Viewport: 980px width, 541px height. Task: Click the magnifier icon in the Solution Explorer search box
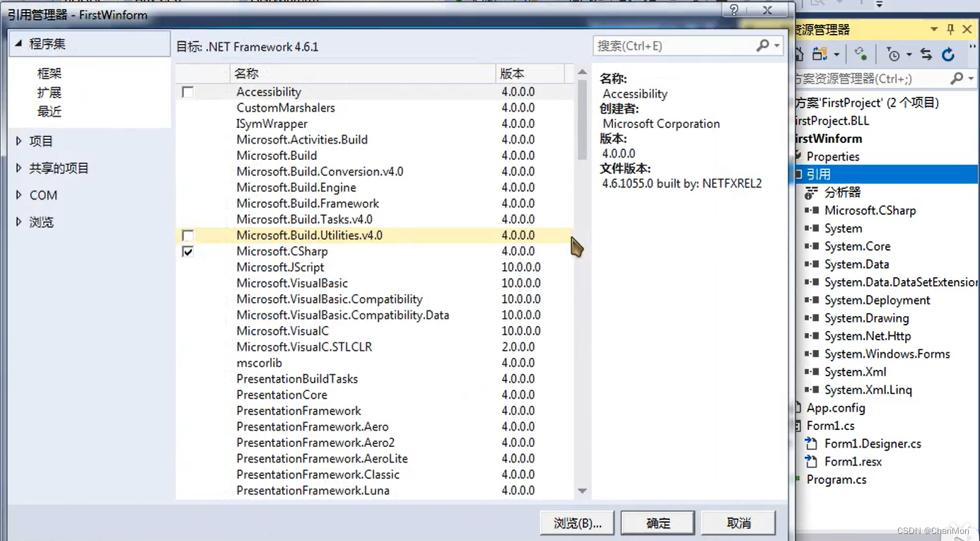pos(957,78)
